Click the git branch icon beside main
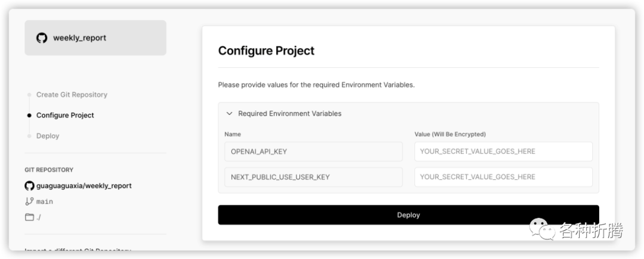Viewport: 644px width, 259px height. tap(29, 201)
